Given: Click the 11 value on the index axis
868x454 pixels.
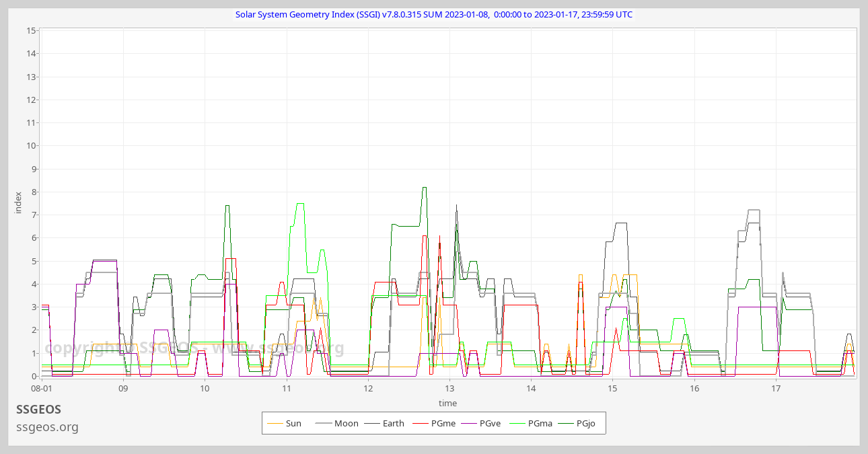Looking at the screenshot, I should tap(32, 122).
